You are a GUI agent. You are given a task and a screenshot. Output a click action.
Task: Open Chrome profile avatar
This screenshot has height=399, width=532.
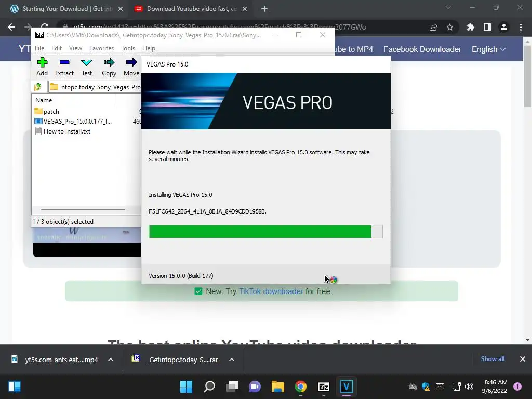coord(504,27)
